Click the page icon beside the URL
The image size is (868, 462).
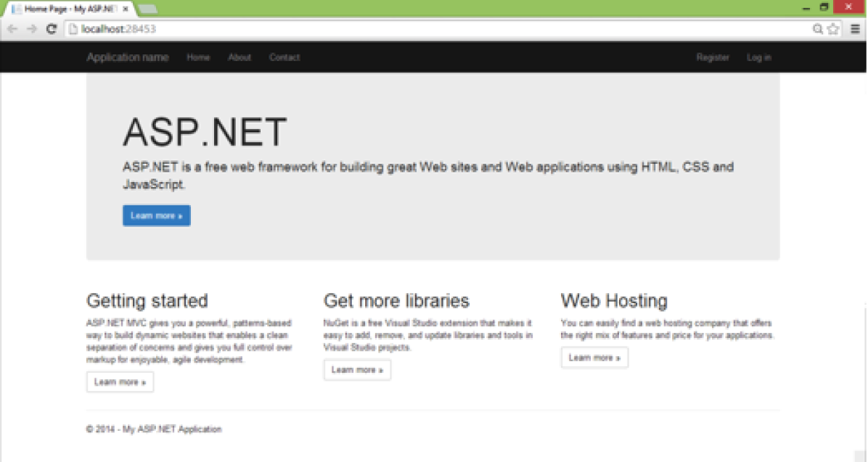click(x=73, y=29)
